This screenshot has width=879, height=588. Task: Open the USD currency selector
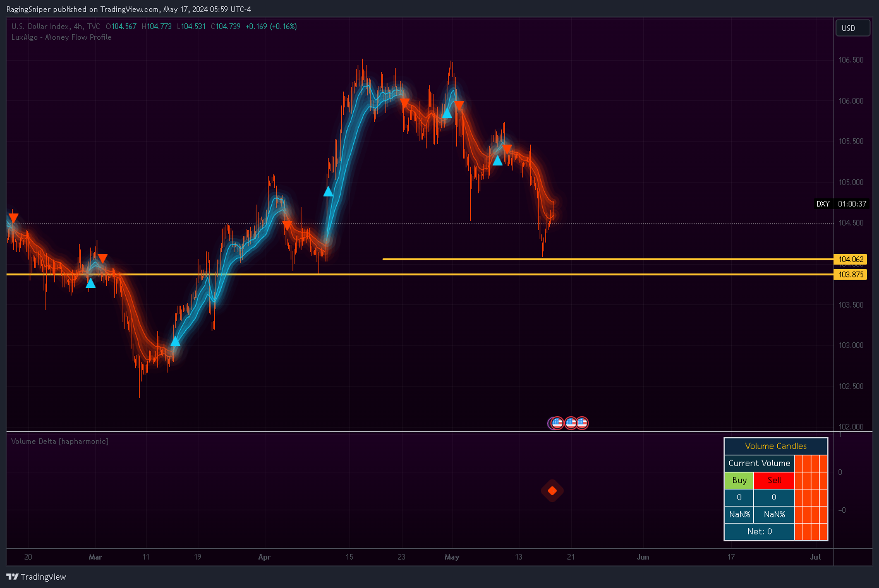pyautogui.click(x=852, y=28)
